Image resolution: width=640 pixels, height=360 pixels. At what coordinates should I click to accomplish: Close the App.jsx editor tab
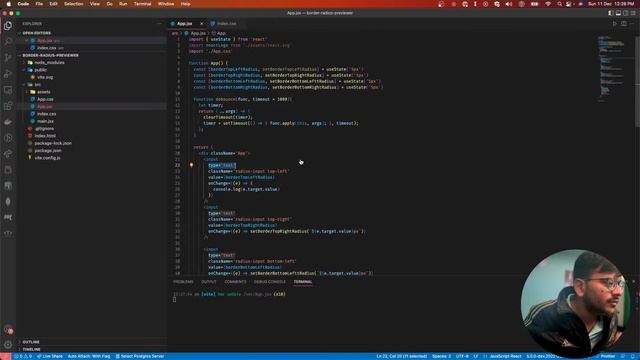(x=201, y=24)
